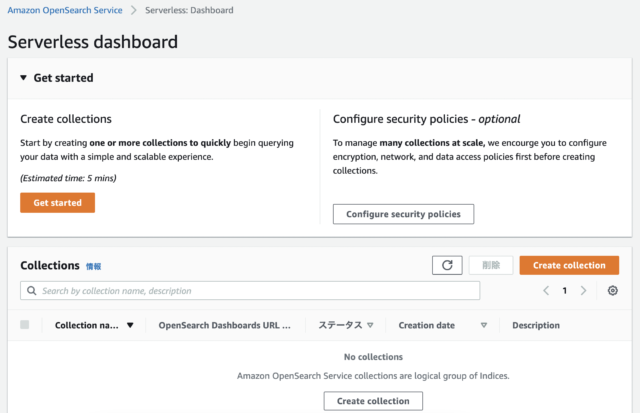Viewport: 640px width, 413px height.
Task: Click the search magnifier icon
Action: 31,291
